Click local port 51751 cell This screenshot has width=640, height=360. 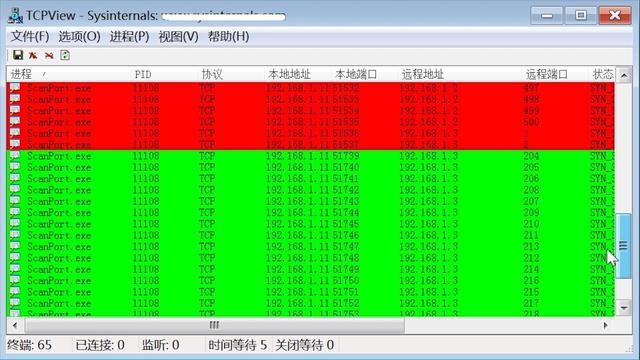tap(346, 292)
